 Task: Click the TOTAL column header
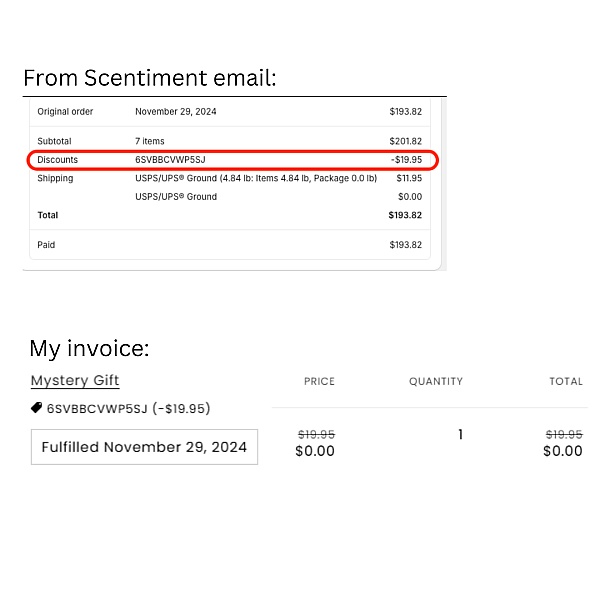pyautogui.click(x=566, y=382)
